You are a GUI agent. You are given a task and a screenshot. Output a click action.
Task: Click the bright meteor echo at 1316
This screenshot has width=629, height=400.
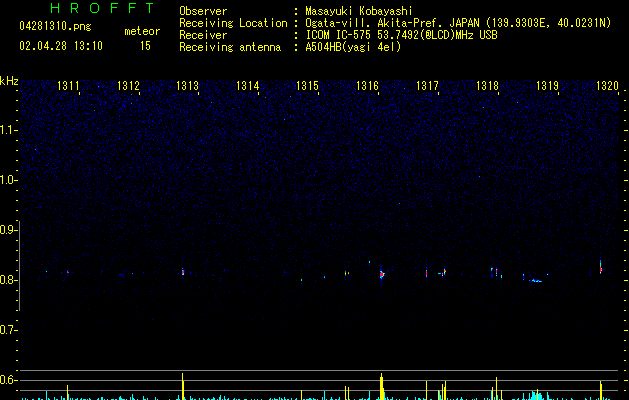381,274
